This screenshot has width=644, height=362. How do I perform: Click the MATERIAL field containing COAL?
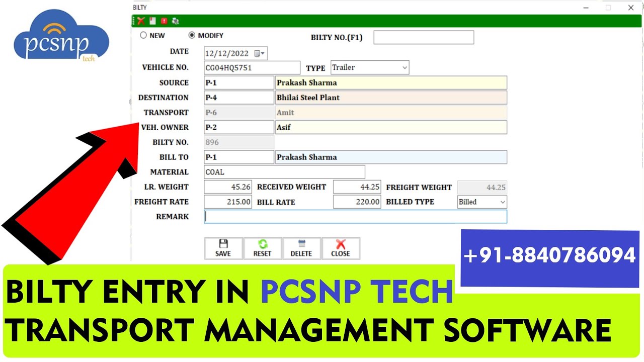coord(284,172)
